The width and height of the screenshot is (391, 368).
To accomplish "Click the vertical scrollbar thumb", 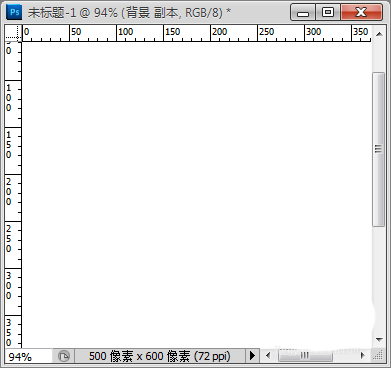I will coord(378,149).
